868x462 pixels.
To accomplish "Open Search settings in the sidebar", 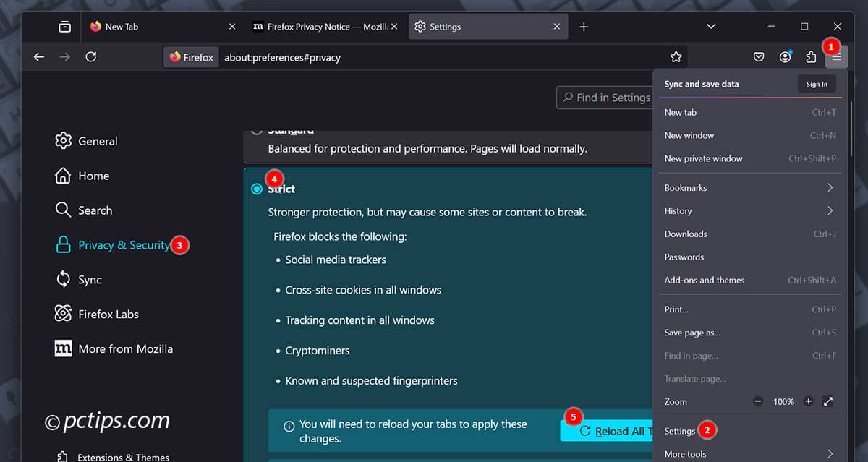I will tap(84, 210).
